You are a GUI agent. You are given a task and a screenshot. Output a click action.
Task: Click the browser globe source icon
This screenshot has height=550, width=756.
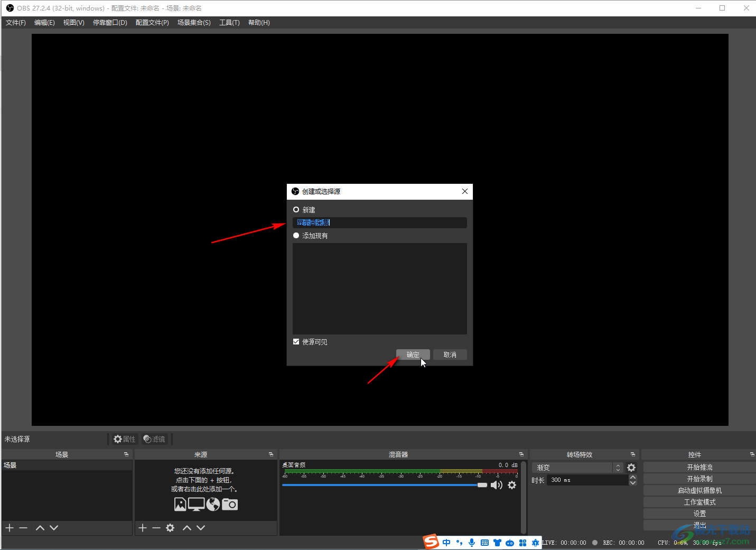(213, 505)
